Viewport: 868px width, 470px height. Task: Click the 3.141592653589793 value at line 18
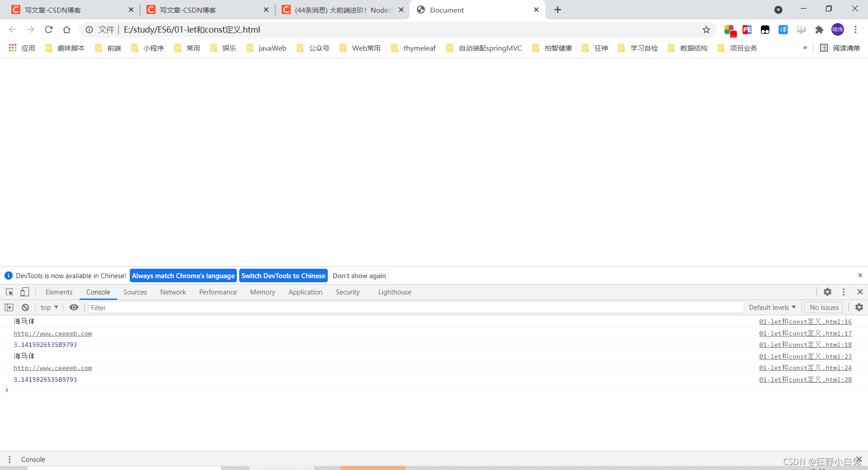(x=45, y=345)
